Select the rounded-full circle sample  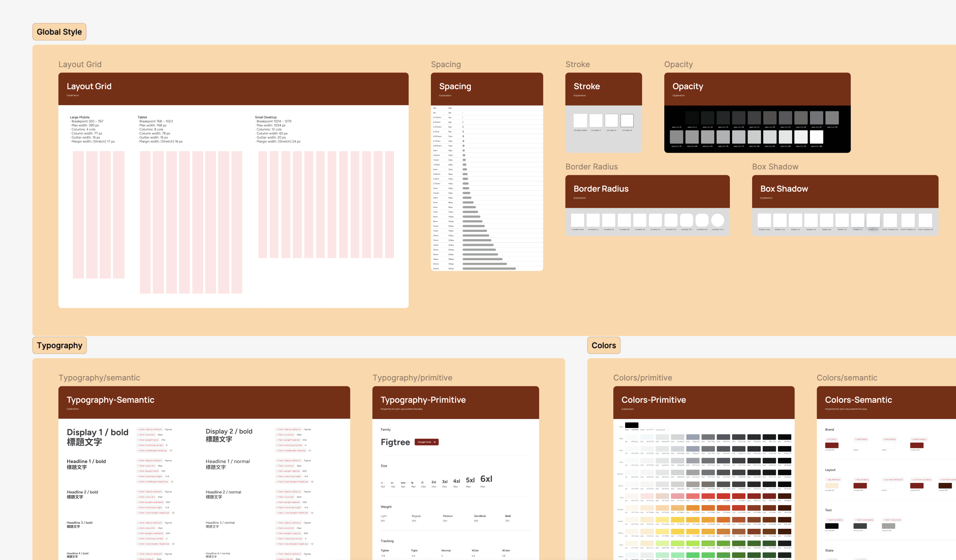point(717,220)
